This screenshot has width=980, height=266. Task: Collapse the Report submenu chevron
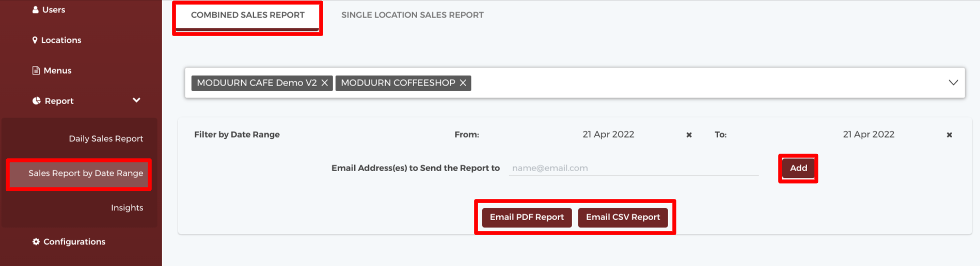pyautogui.click(x=136, y=100)
